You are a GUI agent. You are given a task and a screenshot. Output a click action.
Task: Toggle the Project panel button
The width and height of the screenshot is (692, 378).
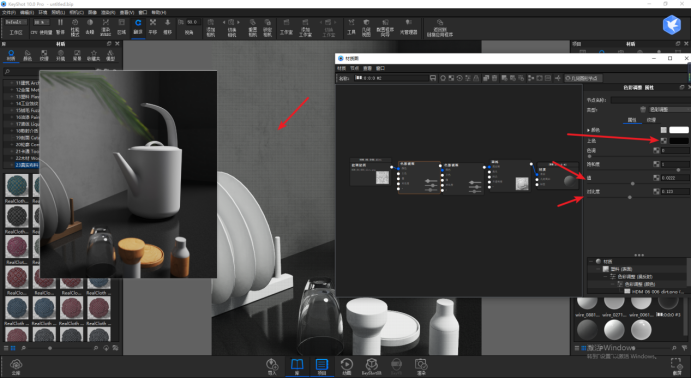[322, 366]
